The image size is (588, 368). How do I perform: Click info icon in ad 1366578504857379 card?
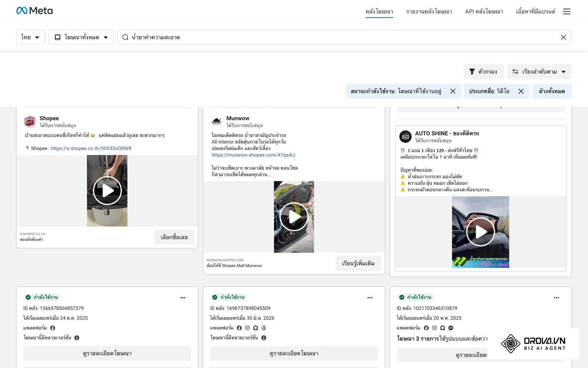click(x=77, y=338)
